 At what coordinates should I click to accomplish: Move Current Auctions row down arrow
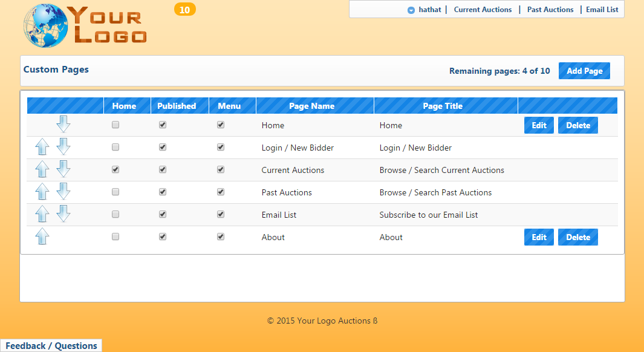coord(63,169)
